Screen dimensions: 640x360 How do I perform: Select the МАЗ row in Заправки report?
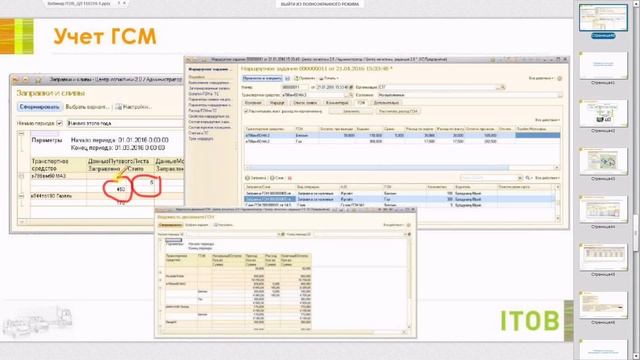point(107,176)
